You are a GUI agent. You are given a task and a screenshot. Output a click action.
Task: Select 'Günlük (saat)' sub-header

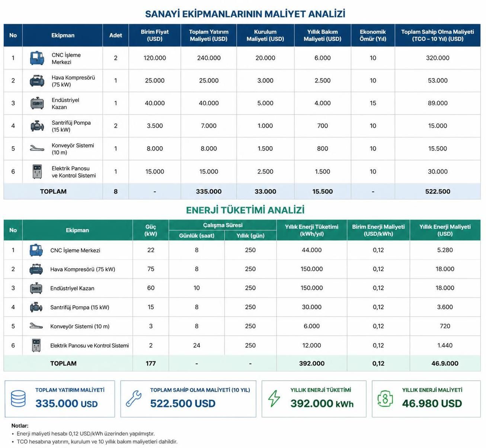coord(196,236)
